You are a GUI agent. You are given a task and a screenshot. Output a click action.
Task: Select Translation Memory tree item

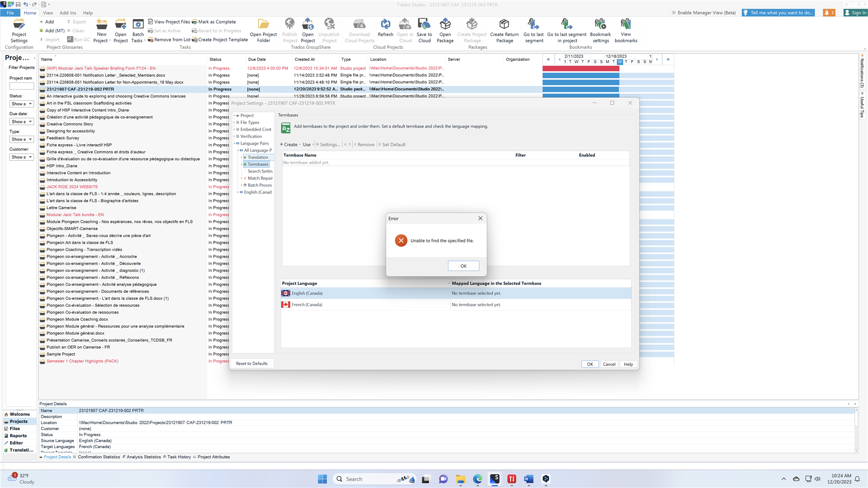(x=258, y=157)
